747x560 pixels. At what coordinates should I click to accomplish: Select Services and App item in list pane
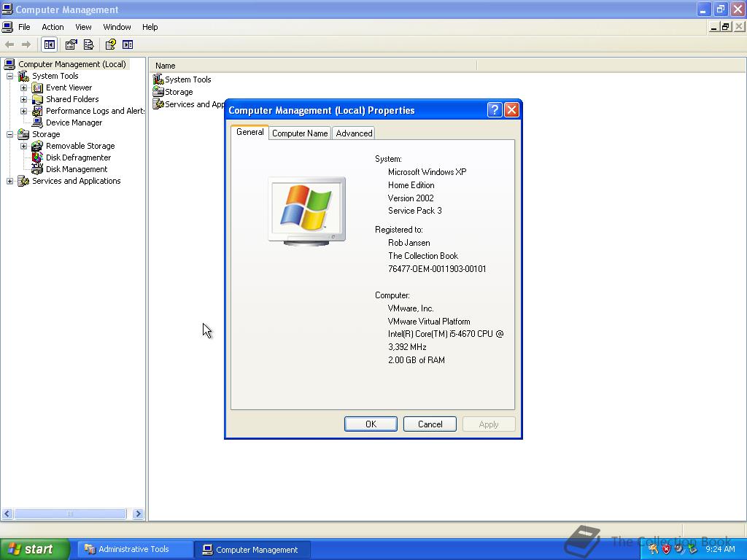click(x=189, y=104)
